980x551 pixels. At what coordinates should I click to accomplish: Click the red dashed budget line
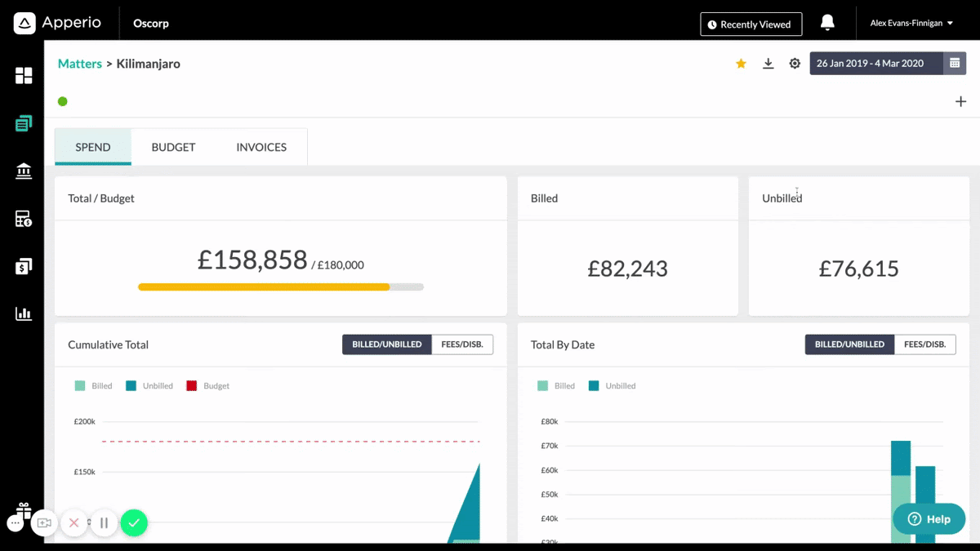[x=291, y=442]
